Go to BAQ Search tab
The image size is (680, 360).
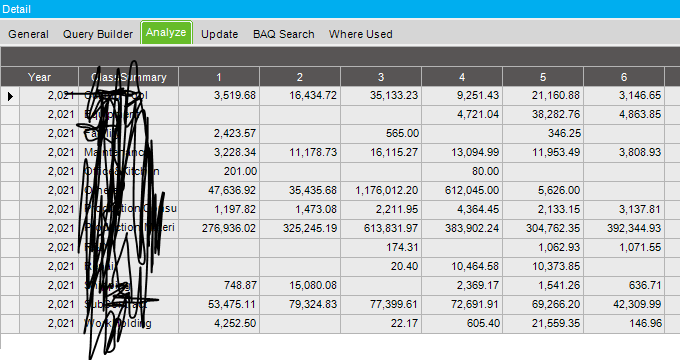[x=284, y=34]
